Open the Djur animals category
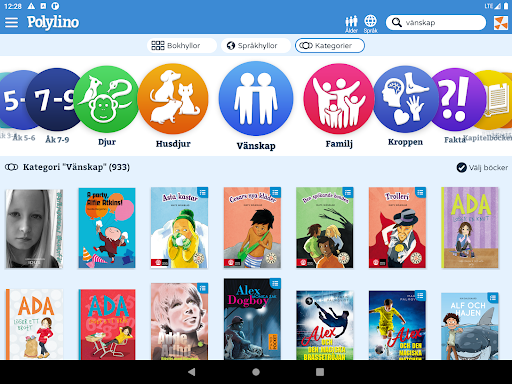The image size is (512, 384). point(107,99)
